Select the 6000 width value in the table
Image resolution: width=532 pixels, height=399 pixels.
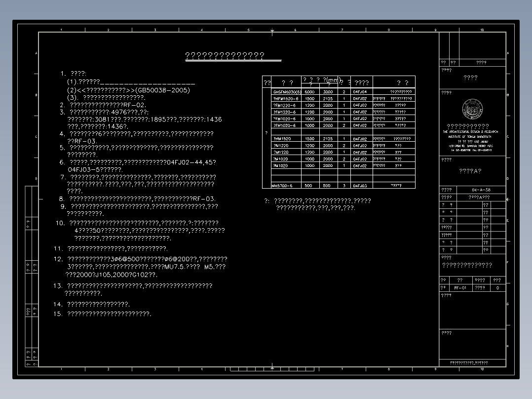pos(309,92)
